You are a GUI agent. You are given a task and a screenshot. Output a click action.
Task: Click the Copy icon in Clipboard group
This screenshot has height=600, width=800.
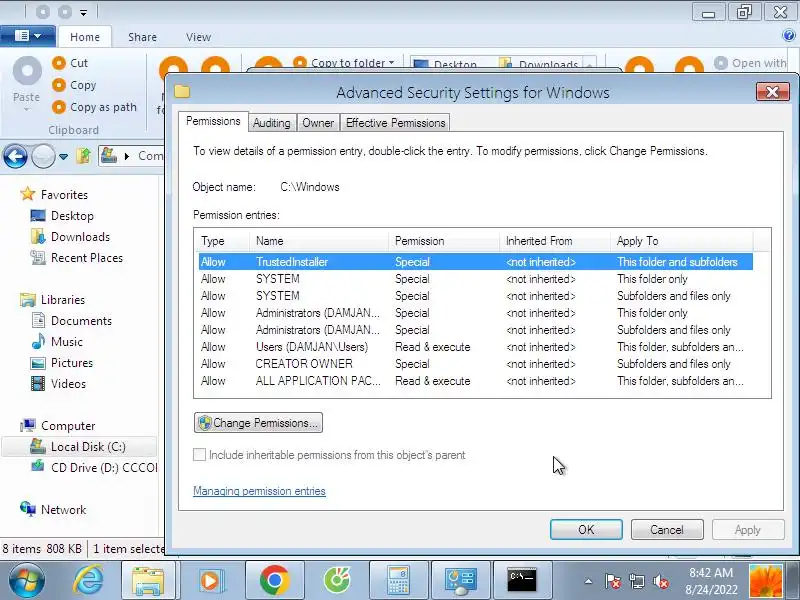tap(59, 85)
